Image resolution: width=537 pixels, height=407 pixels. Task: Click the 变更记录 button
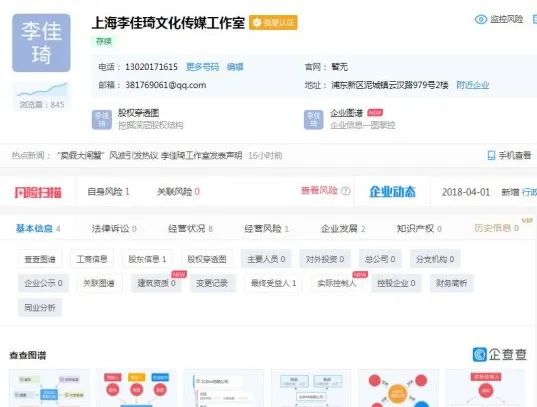pos(212,283)
